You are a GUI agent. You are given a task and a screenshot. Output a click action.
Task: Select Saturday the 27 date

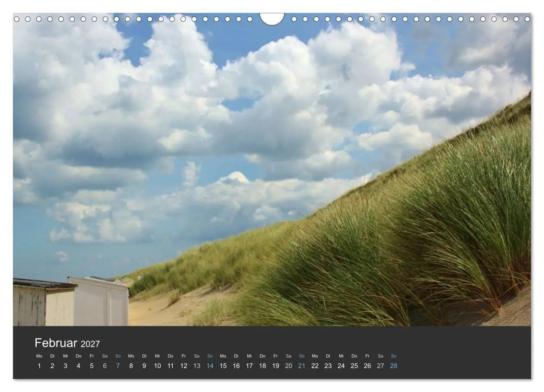click(x=380, y=366)
